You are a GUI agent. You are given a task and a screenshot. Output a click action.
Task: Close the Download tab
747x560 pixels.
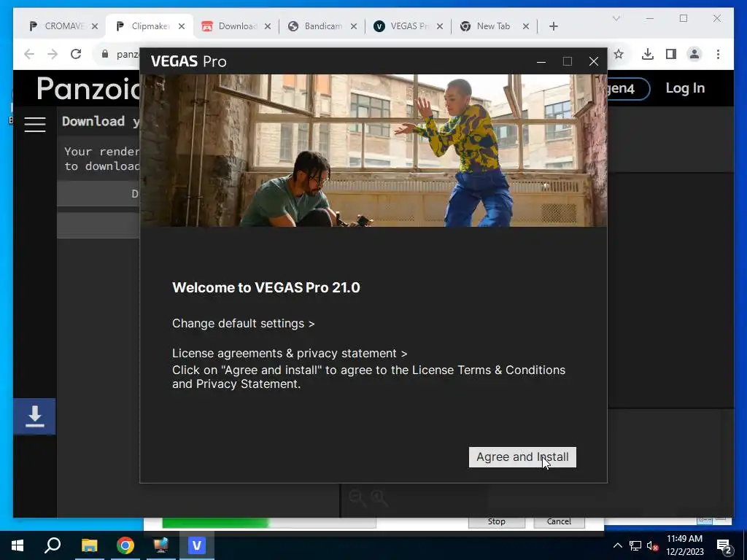[x=268, y=27]
